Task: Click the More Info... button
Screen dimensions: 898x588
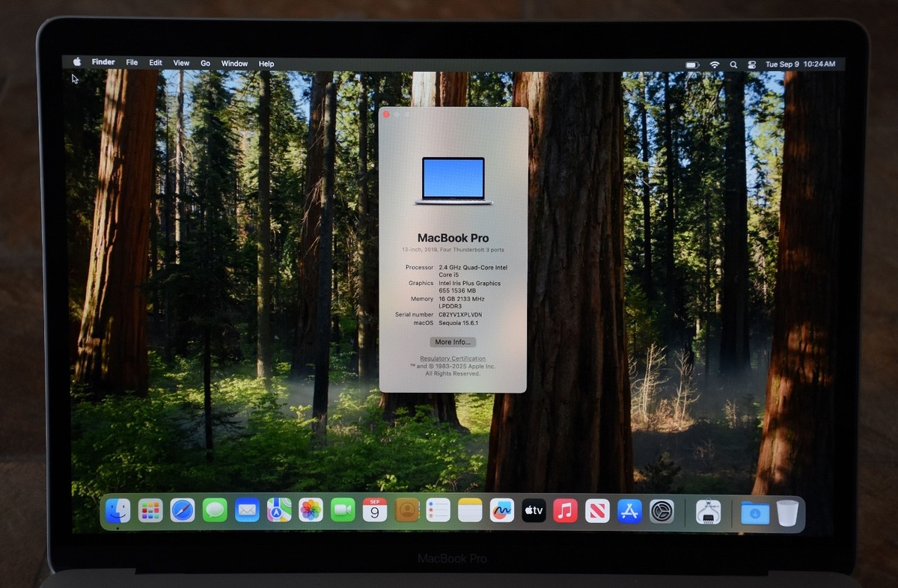Action: pos(453,342)
